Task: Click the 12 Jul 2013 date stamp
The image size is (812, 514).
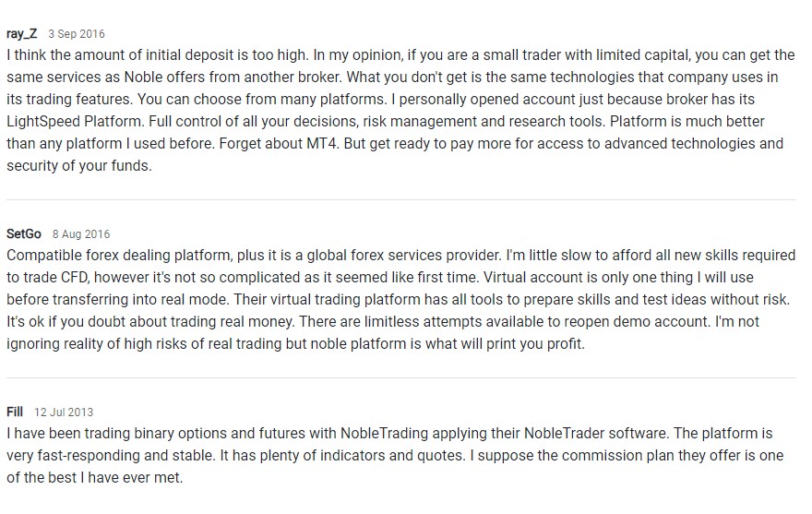Action: pyautogui.click(x=64, y=412)
